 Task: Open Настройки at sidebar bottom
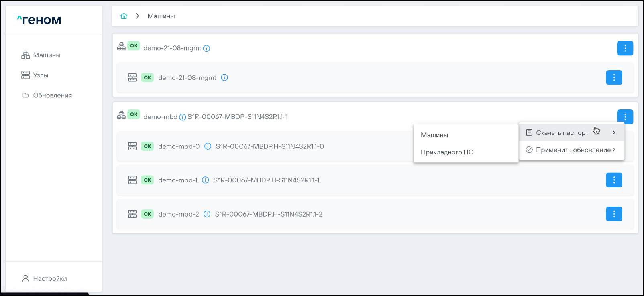50,278
